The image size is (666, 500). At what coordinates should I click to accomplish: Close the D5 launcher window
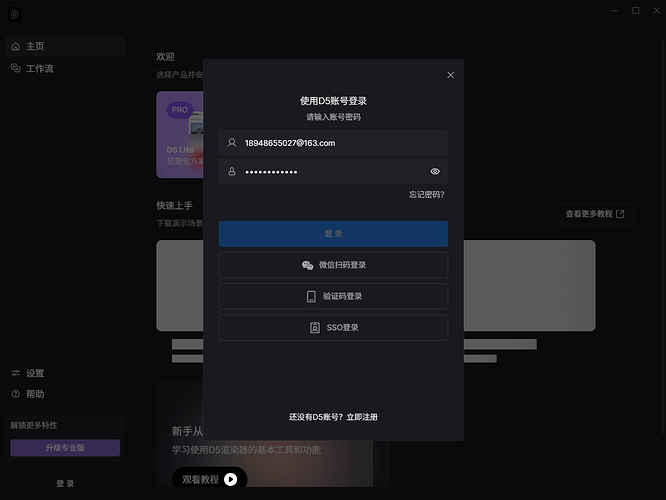tap(656, 11)
